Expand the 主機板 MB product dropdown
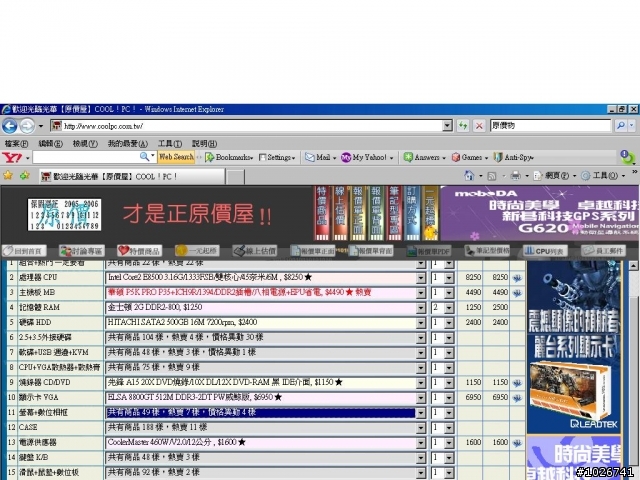The height and width of the screenshot is (480, 640). (420, 293)
